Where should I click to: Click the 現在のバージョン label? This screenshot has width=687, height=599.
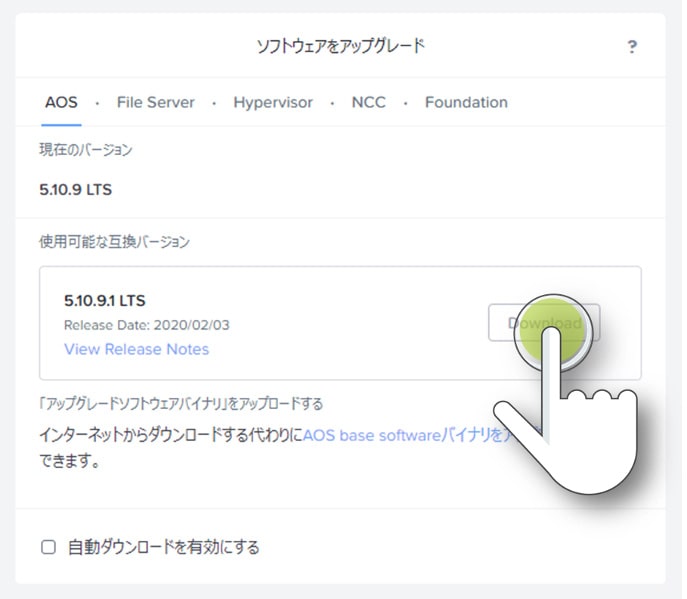coord(85,150)
